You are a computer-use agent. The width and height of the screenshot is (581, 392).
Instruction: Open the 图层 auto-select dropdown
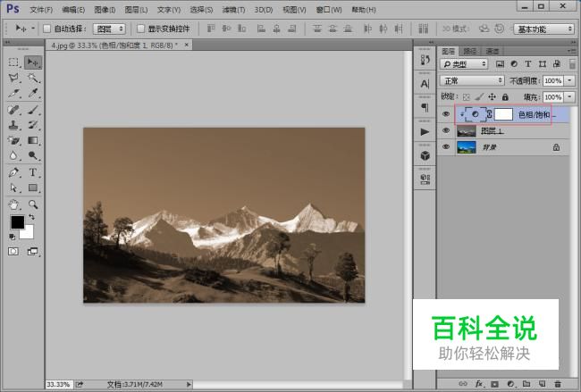[109, 29]
